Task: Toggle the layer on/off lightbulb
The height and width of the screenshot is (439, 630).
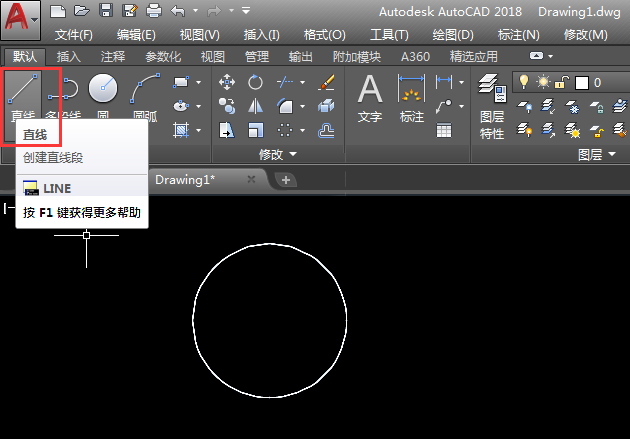Action: point(524,82)
